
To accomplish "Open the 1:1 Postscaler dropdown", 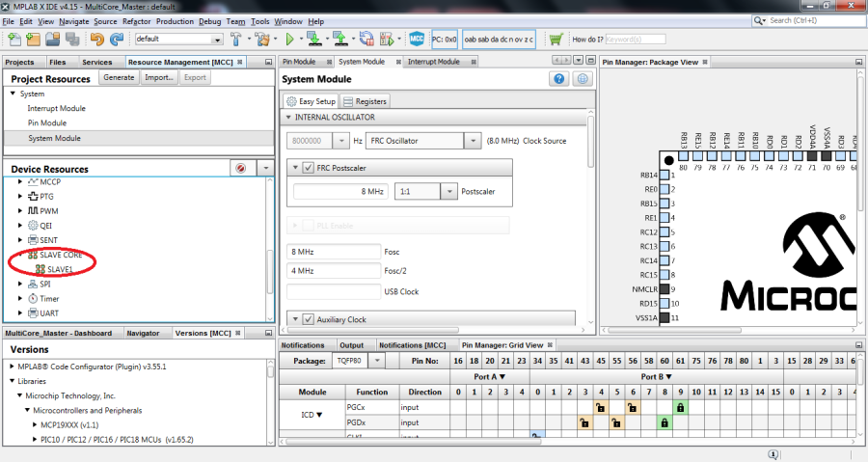I will pos(448,192).
